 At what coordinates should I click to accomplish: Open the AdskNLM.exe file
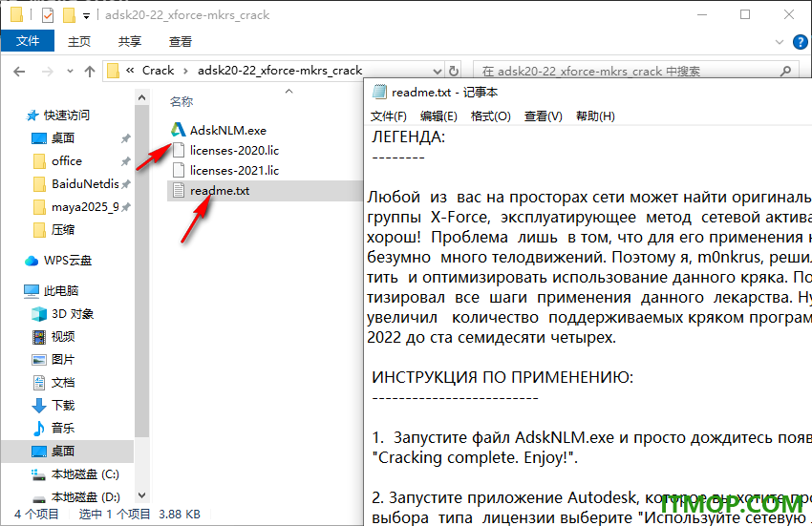(228, 131)
